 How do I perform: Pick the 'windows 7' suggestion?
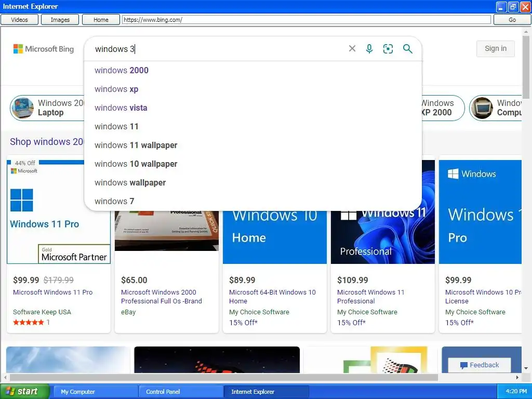tap(253, 201)
